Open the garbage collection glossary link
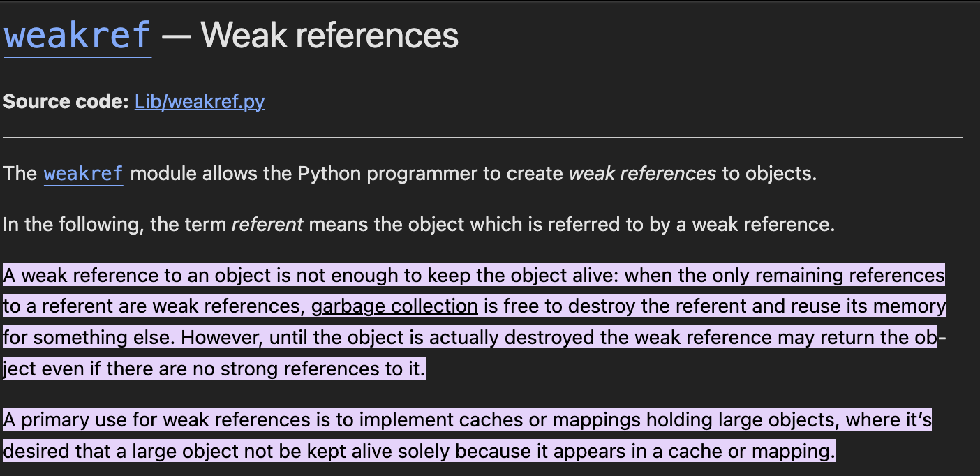Image resolution: width=980 pixels, height=476 pixels. [x=394, y=306]
